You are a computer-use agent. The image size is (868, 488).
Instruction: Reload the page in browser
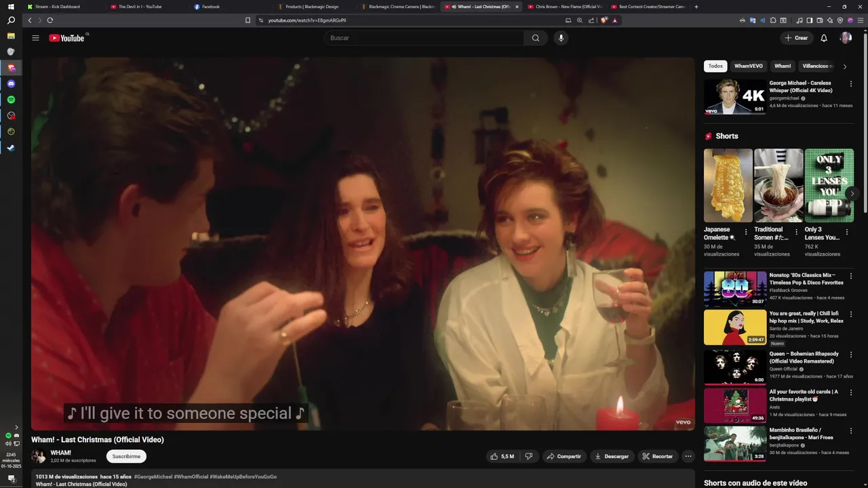click(x=50, y=20)
